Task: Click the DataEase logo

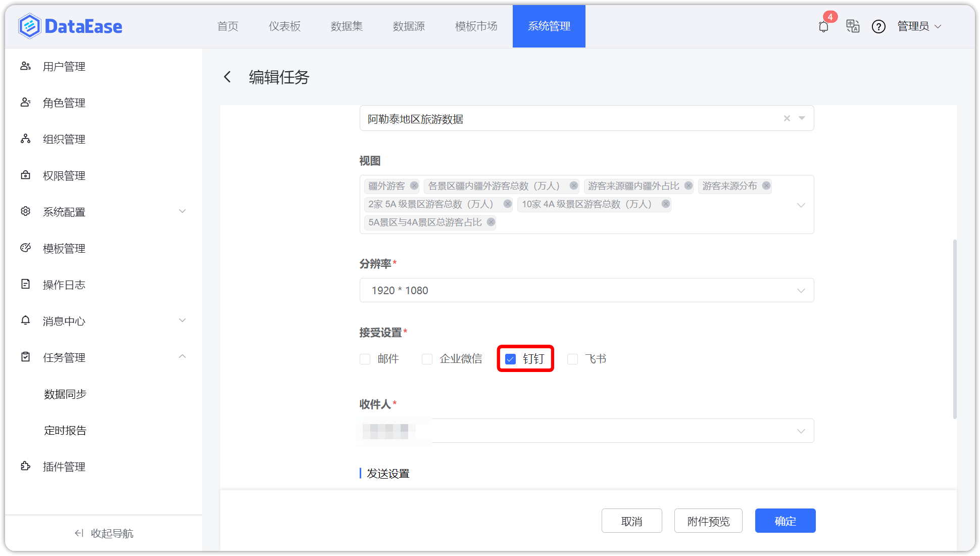Action: click(70, 26)
